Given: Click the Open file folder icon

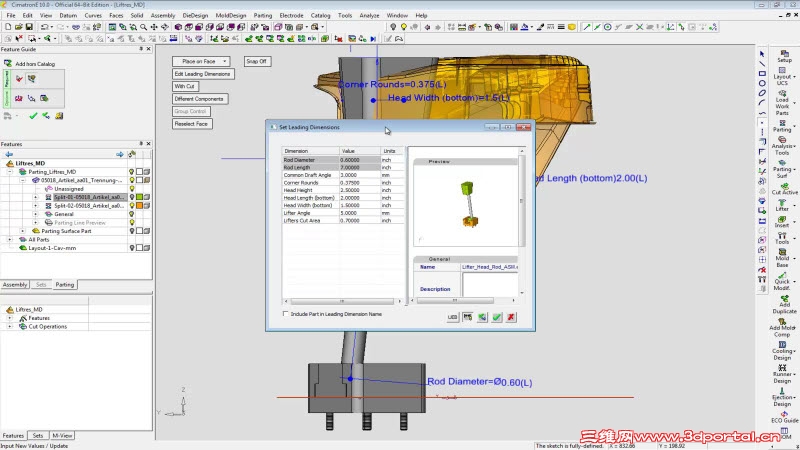Looking at the screenshot, I should (x=18, y=27).
